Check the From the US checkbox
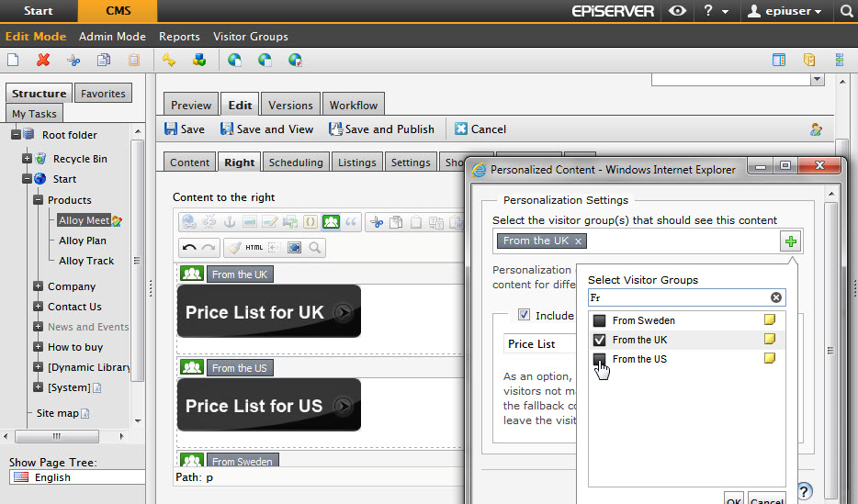The image size is (858, 504). tap(599, 359)
